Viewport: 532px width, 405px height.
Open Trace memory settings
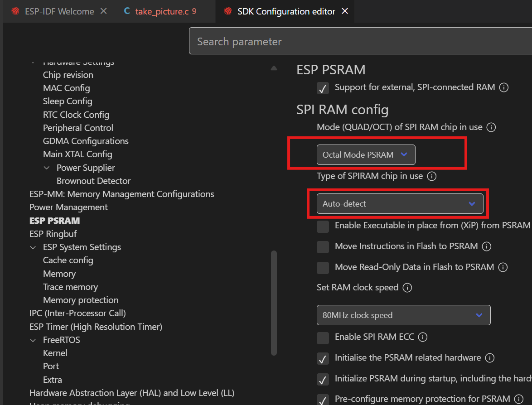[x=70, y=287]
